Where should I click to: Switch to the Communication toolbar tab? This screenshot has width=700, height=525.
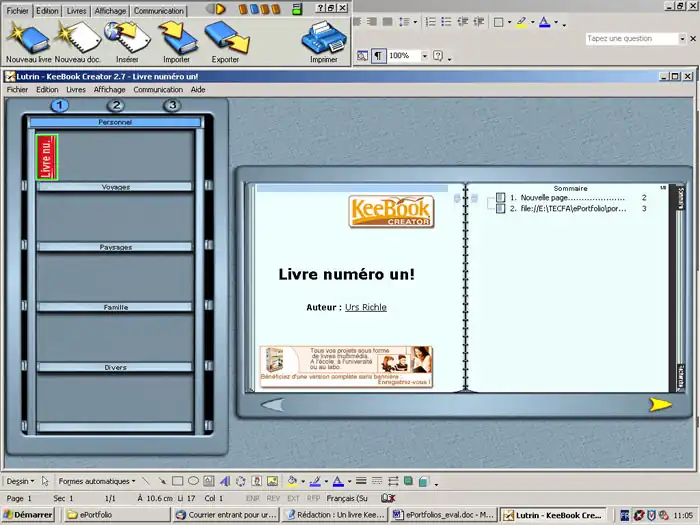coord(159,10)
